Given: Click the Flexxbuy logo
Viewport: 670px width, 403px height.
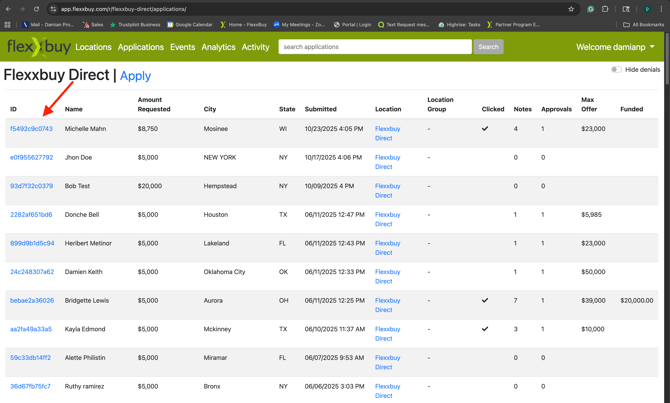Looking at the screenshot, I should click(37, 47).
